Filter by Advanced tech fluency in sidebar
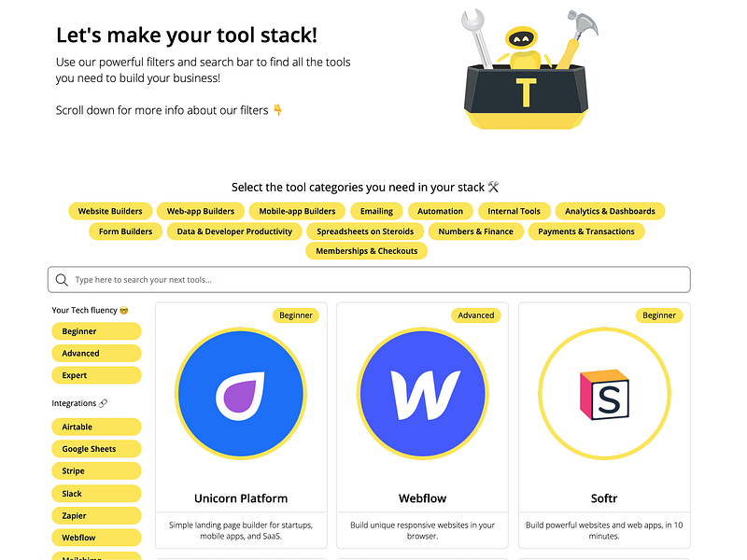The image size is (747, 560). [96, 354]
